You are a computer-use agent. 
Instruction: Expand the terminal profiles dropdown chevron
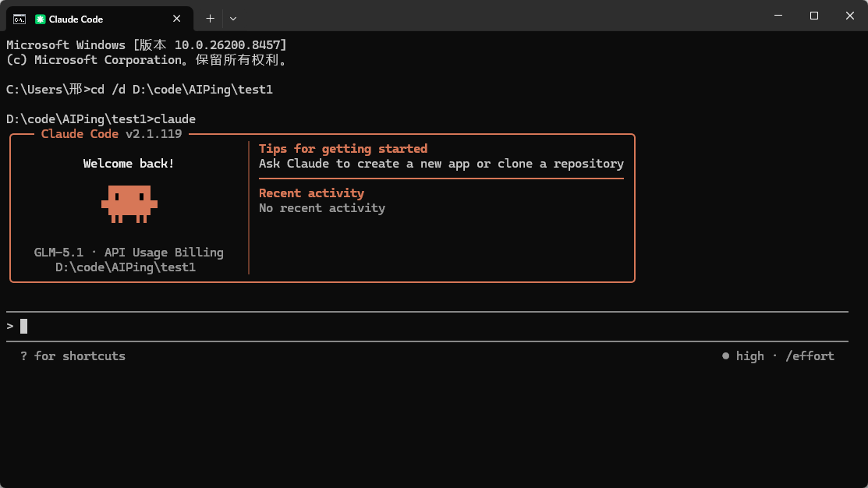[x=233, y=19]
